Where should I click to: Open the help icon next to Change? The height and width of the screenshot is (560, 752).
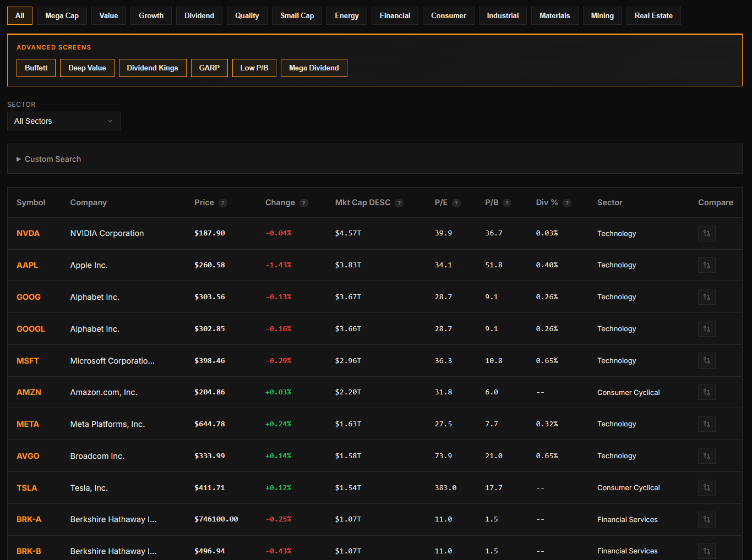click(303, 202)
